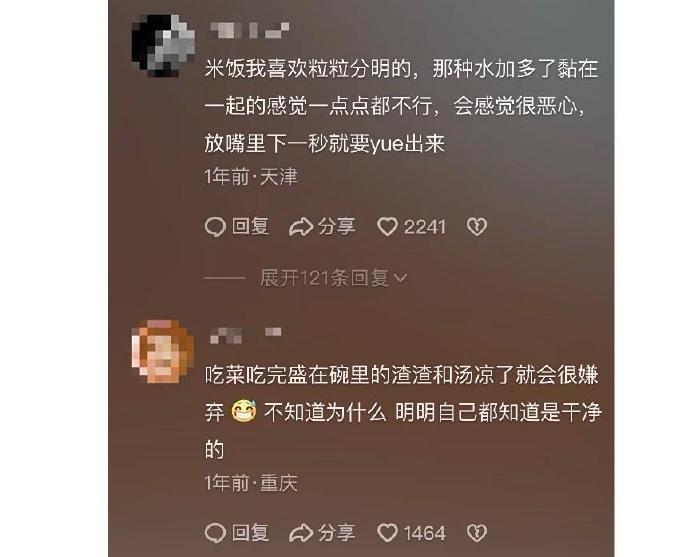Dislike the rice comment with the broken heart

[x=477, y=227]
